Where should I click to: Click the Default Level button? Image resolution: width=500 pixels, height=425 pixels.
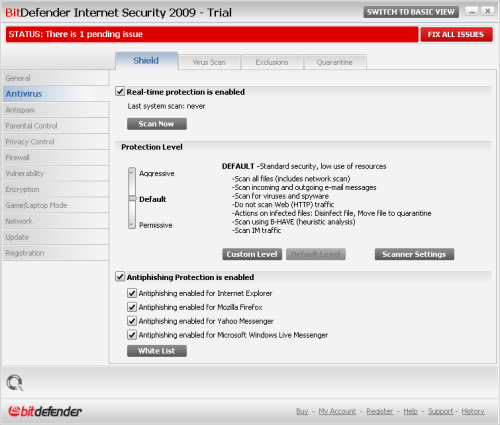(x=316, y=254)
